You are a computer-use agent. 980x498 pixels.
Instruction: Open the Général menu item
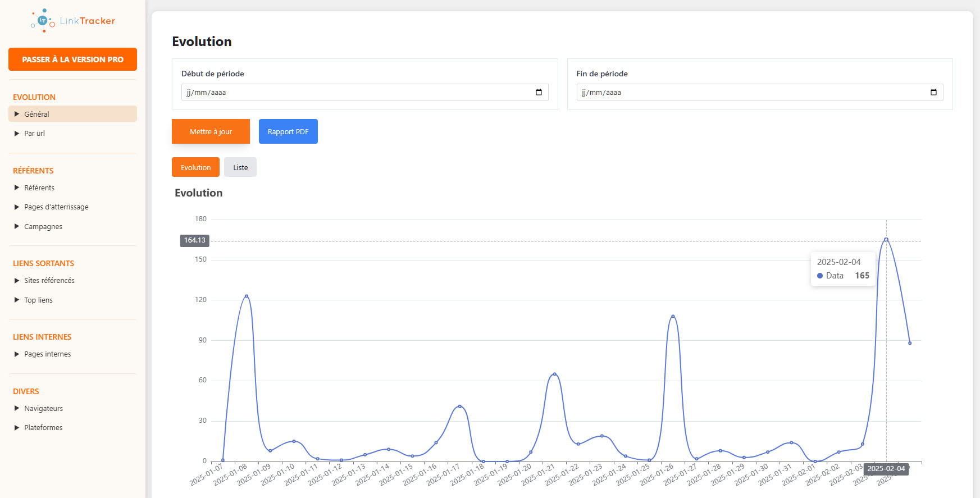[x=72, y=114]
